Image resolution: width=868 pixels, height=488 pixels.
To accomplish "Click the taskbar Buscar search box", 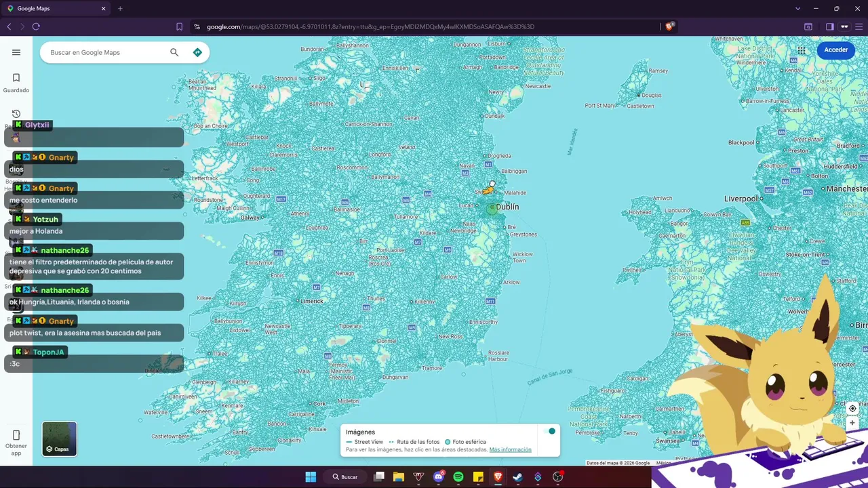I will coord(344,477).
